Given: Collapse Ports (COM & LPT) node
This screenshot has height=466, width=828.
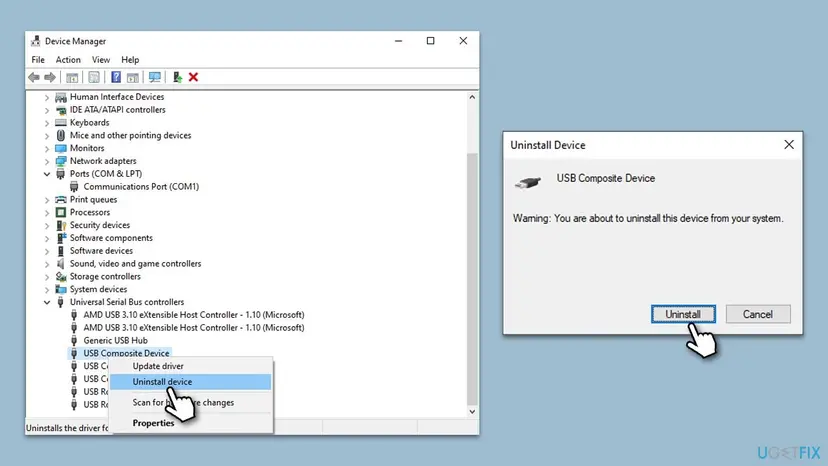Looking at the screenshot, I should tap(47, 174).
